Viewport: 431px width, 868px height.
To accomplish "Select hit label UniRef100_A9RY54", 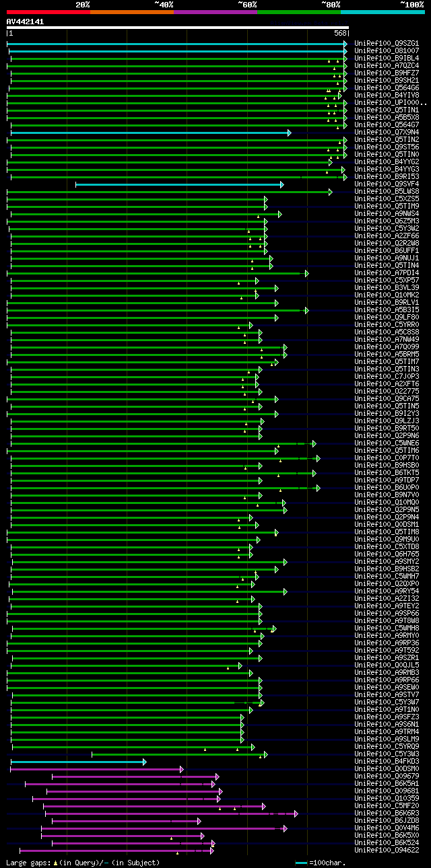I will pos(387,591).
